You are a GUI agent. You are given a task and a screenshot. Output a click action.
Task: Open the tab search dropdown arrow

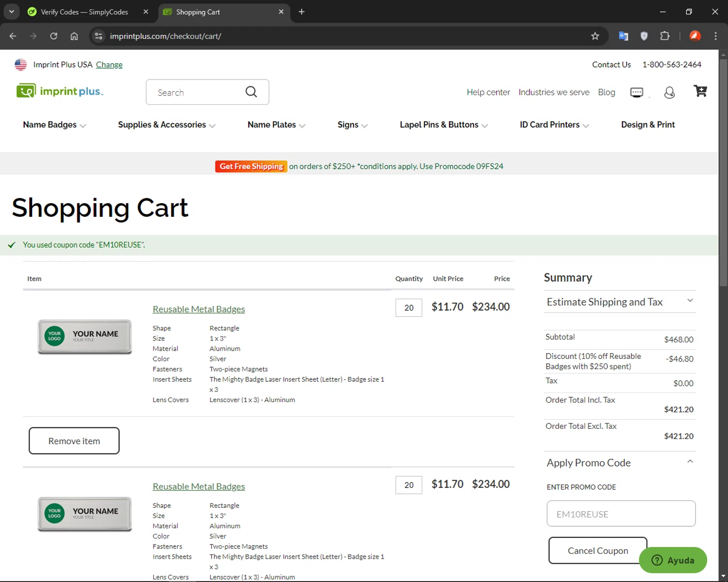click(x=11, y=12)
